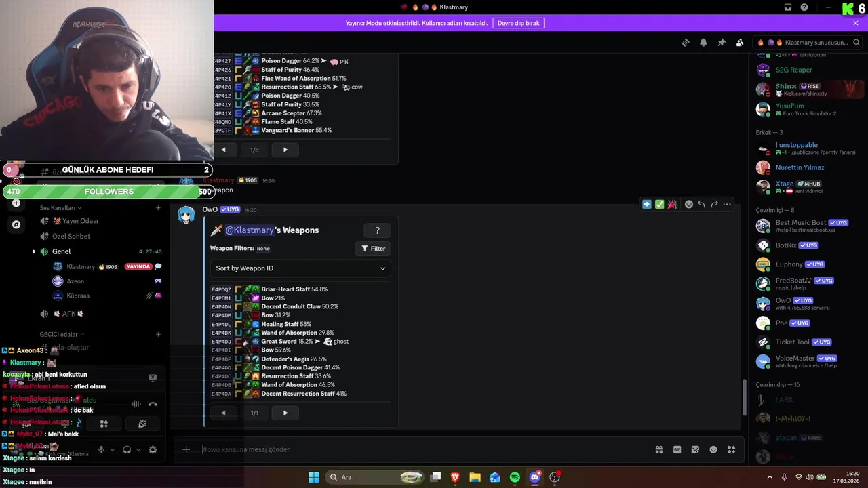Screen dimensions: 868x488
Task: Open the emoji picker
Action: [713, 449]
